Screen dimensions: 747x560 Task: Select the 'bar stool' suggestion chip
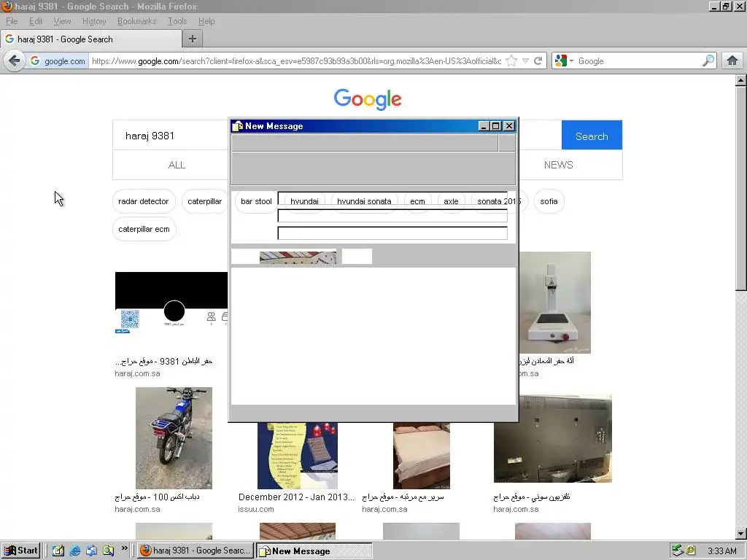tap(256, 201)
